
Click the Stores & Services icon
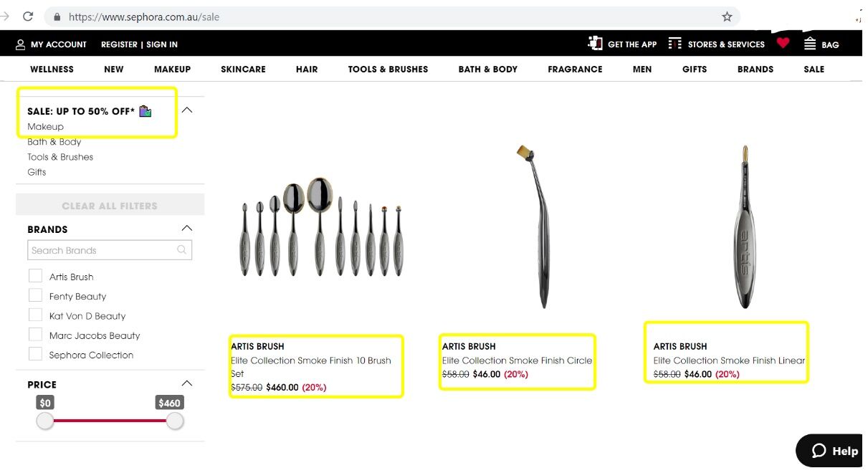tap(674, 44)
